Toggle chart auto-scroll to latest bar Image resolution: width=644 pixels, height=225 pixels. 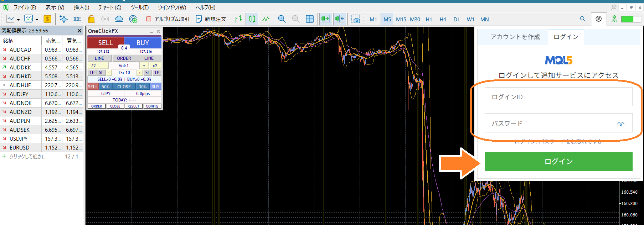tap(325, 19)
